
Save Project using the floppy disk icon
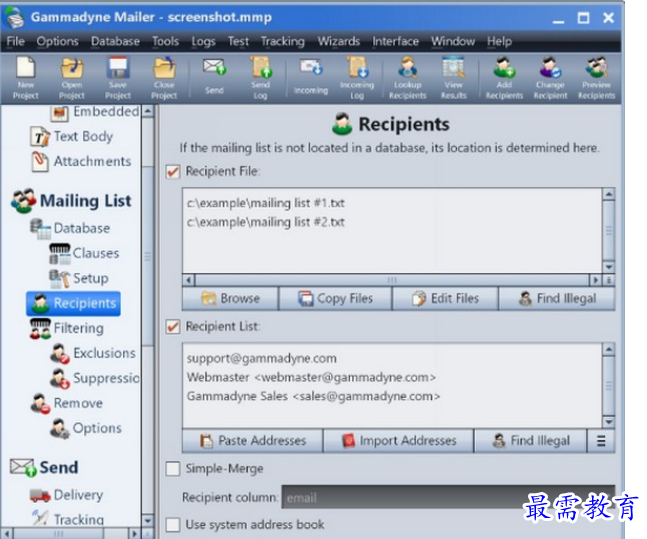(x=118, y=78)
